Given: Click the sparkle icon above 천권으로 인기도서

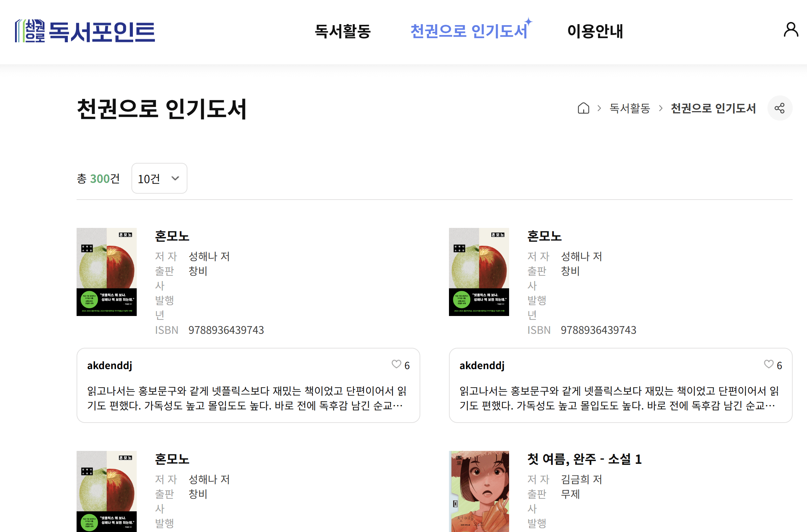Looking at the screenshot, I should [x=529, y=22].
